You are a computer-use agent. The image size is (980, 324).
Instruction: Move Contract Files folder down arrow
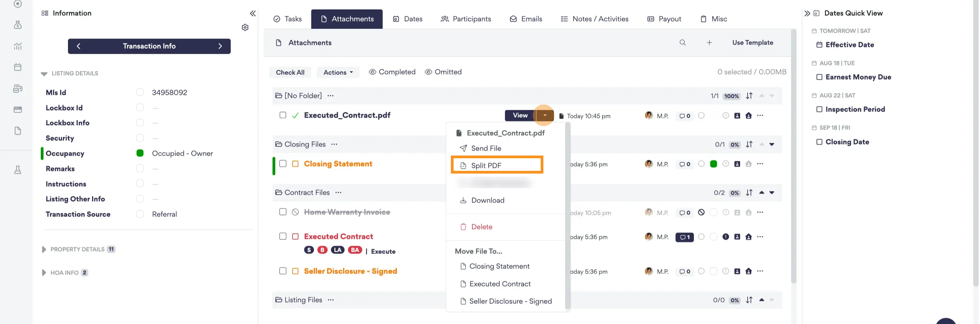point(771,193)
